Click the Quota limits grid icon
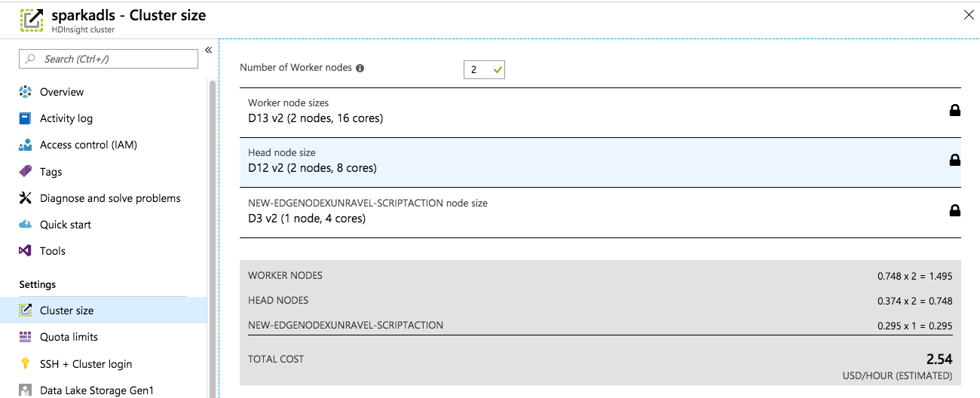 26,337
